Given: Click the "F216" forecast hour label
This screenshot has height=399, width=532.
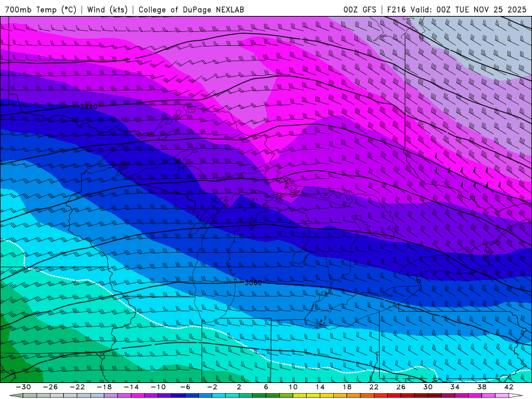Looking at the screenshot, I should coord(396,9).
